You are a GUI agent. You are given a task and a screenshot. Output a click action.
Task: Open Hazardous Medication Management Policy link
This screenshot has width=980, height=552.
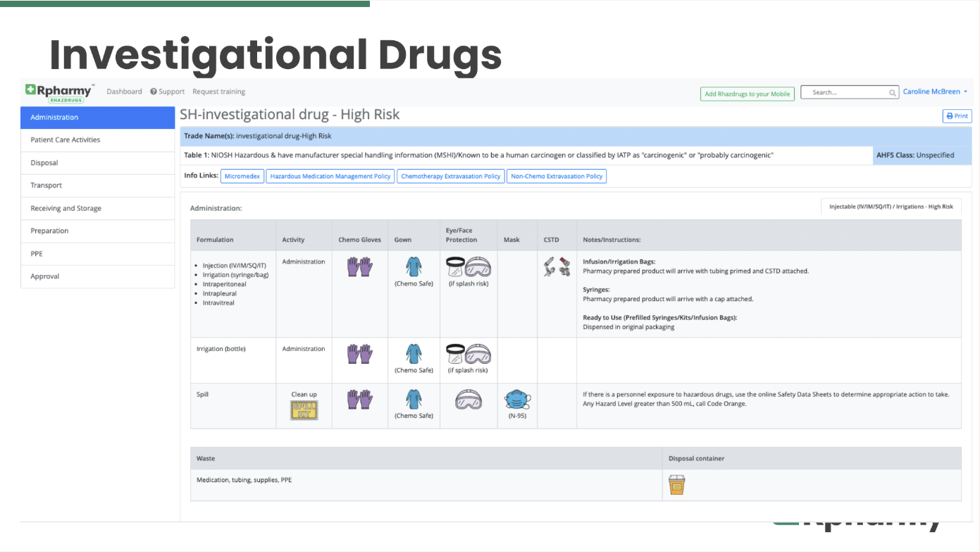pos(330,176)
